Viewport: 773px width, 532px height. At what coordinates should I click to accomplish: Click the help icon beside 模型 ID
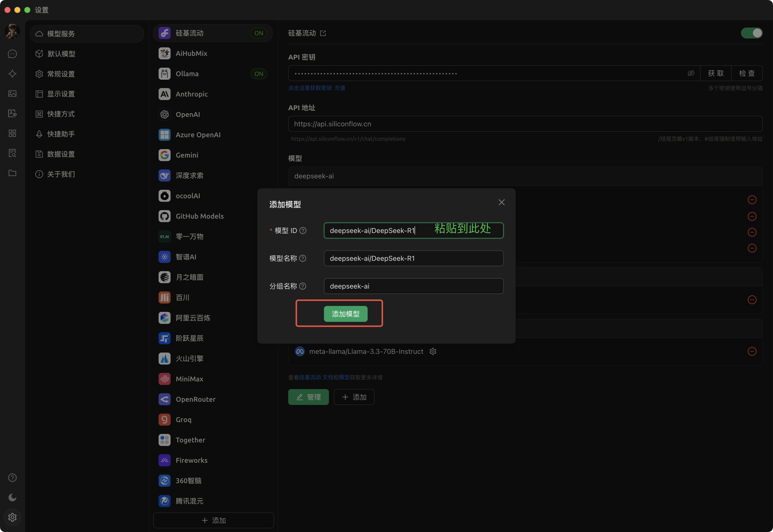coord(303,231)
